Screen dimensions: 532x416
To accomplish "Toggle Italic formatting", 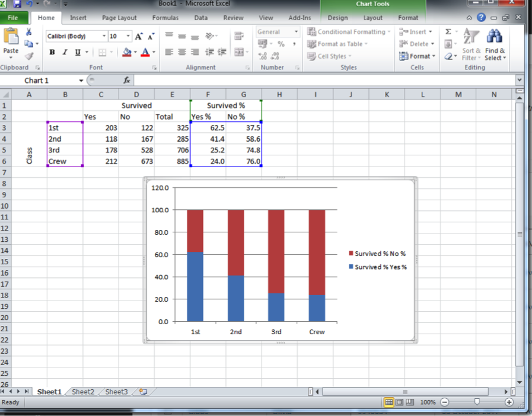I will [x=65, y=52].
